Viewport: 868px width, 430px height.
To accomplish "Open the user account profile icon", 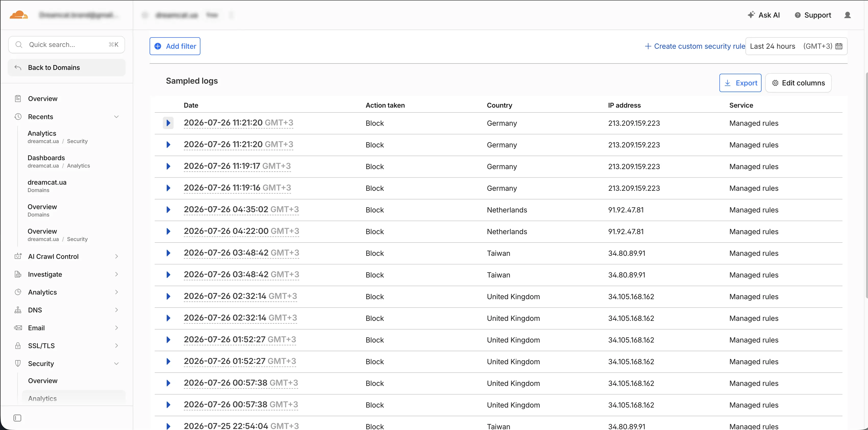I will coord(847,15).
